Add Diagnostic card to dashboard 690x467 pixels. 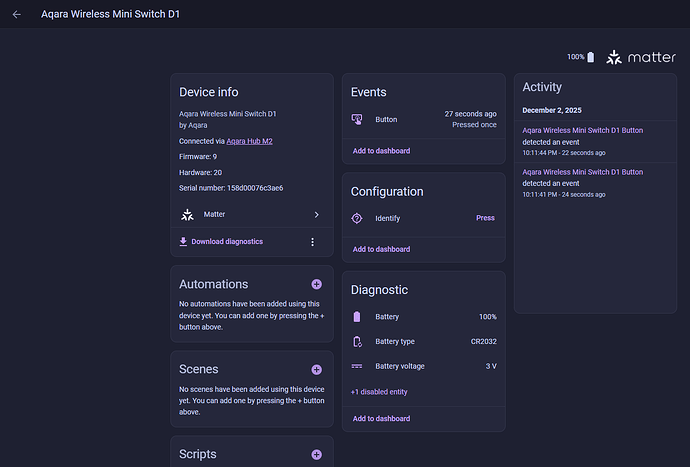381,418
